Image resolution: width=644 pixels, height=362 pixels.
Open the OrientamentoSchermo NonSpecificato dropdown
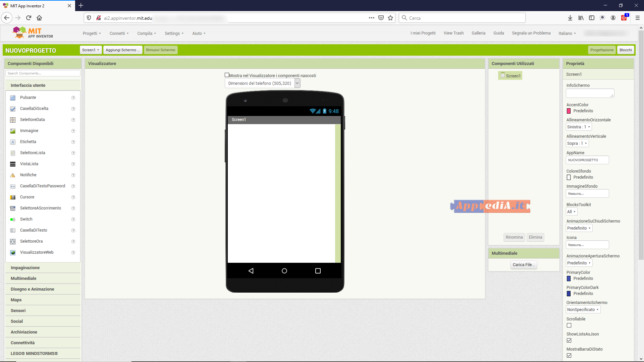click(583, 310)
